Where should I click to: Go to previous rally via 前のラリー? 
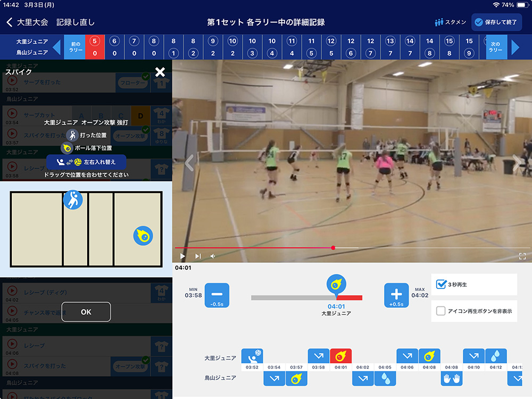click(x=73, y=47)
